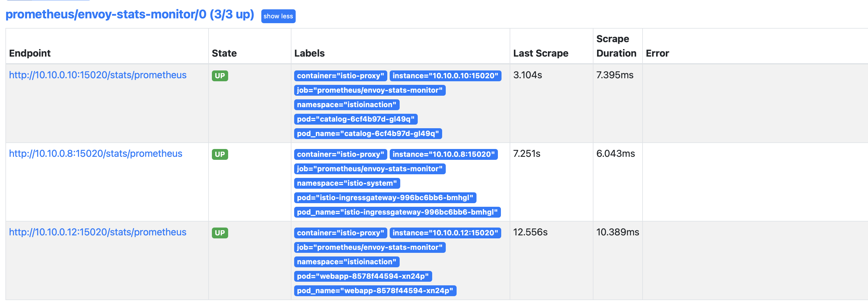Viewport: 868px width, 304px height.
Task: Click label pod="webapp-8578f44594-xn24p"
Action: click(363, 276)
